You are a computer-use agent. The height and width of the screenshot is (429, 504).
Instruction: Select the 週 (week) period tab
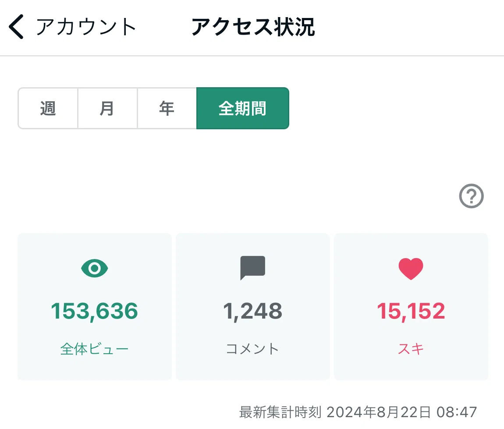tap(48, 108)
